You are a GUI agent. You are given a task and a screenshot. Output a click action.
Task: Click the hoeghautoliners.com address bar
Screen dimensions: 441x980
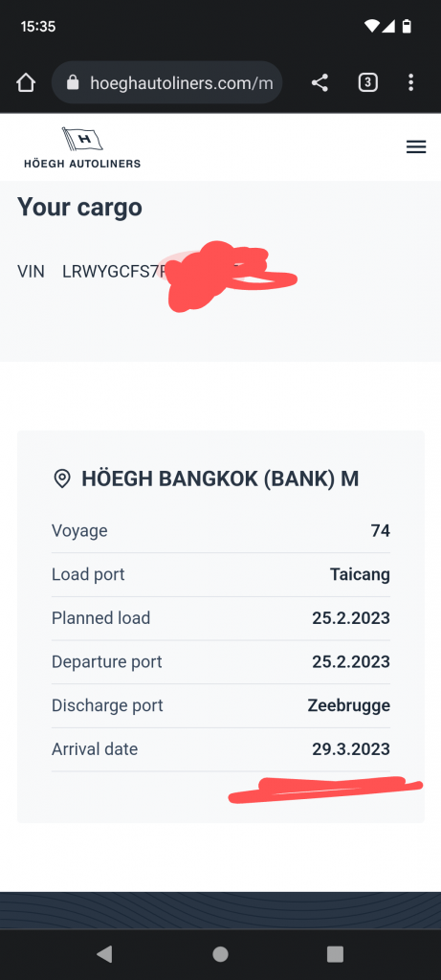click(166, 82)
